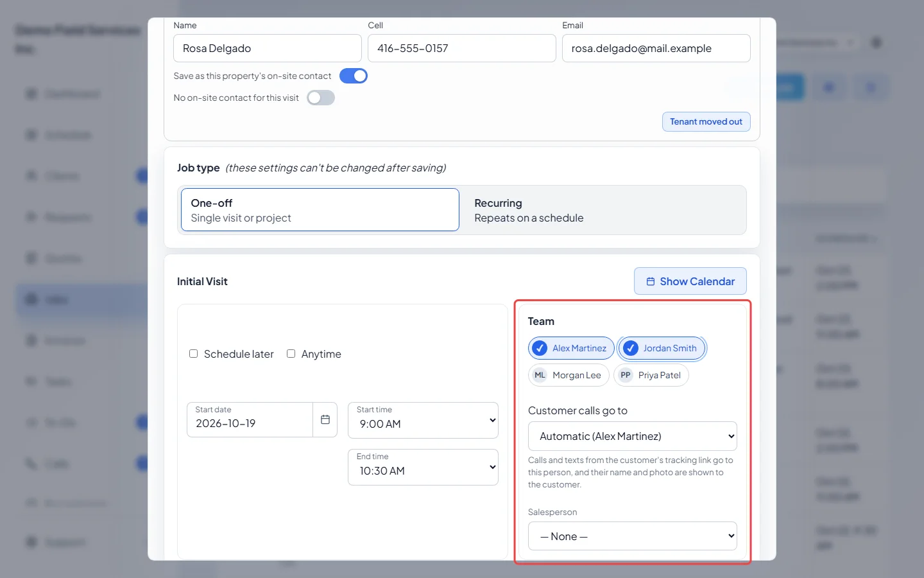
Task: Check the Schedule later checkbox
Action: tap(193, 354)
